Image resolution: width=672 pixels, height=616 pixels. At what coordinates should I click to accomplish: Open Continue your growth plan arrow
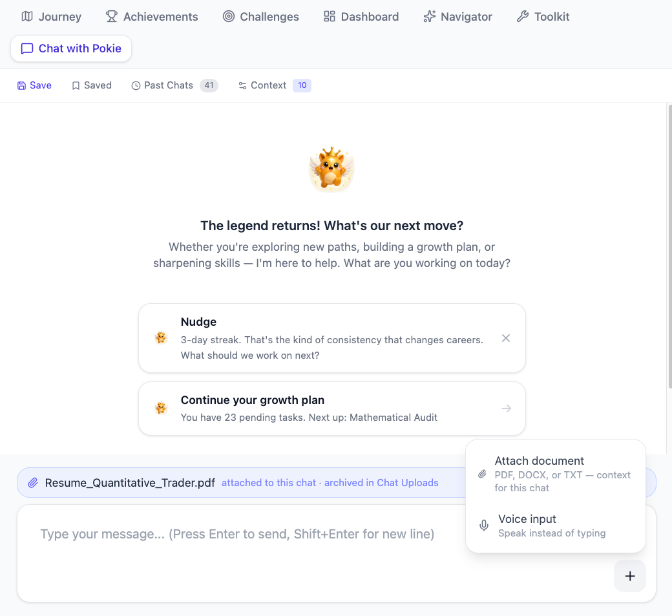pyautogui.click(x=507, y=409)
